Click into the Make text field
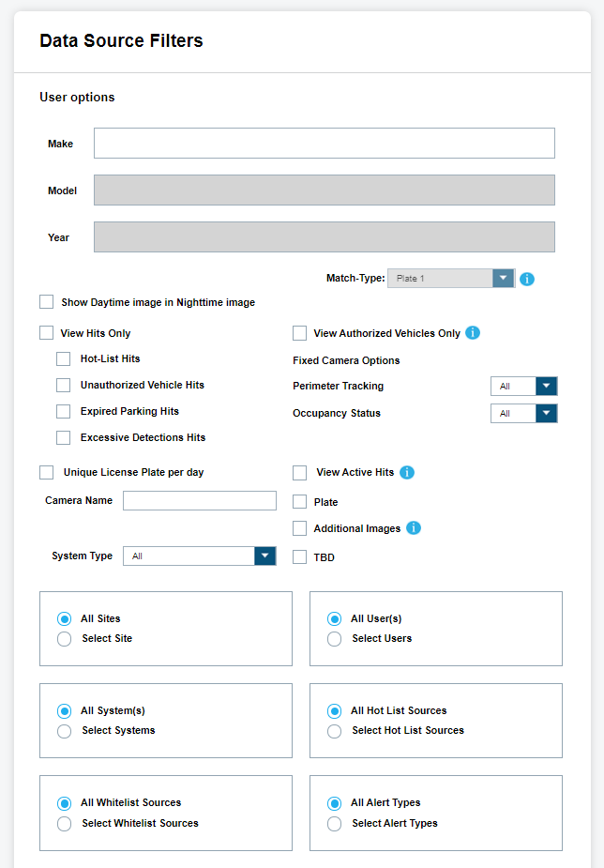Image resolution: width=604 pixels, height=868 pixels. 324,144
